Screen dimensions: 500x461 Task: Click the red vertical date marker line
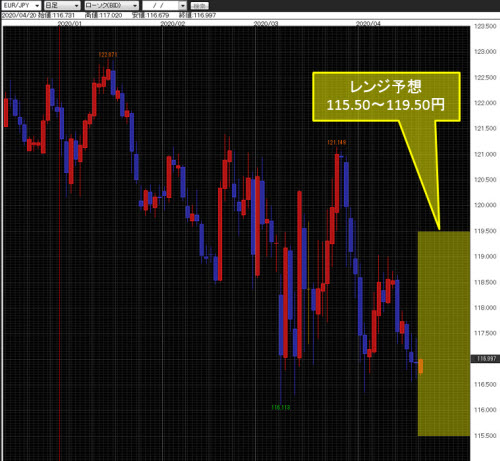coord(59,243)
